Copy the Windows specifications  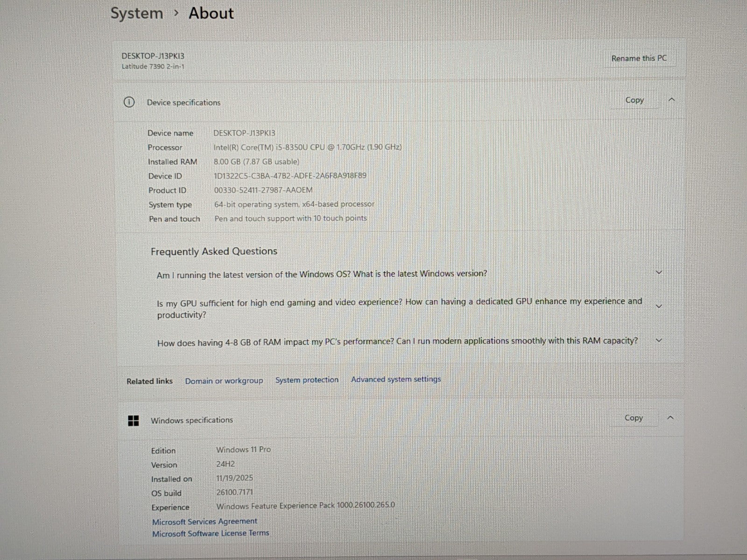coord(634,418)
